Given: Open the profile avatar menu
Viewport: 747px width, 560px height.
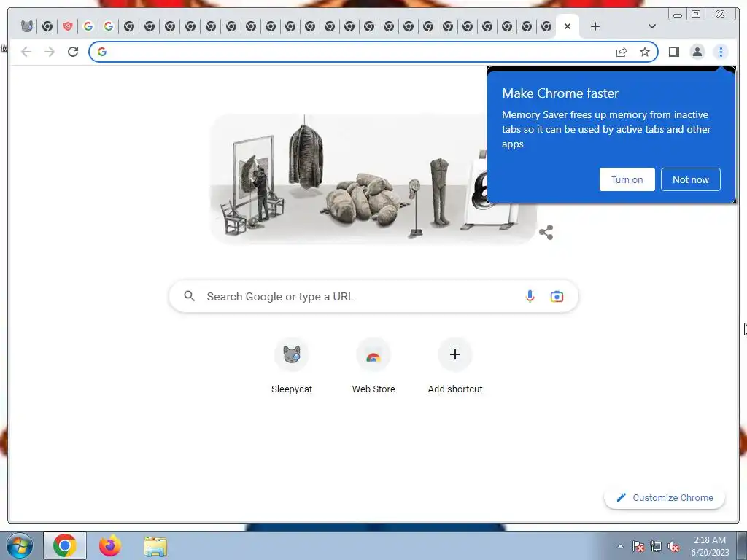Looking at the screenshot, I should point(697,52).
